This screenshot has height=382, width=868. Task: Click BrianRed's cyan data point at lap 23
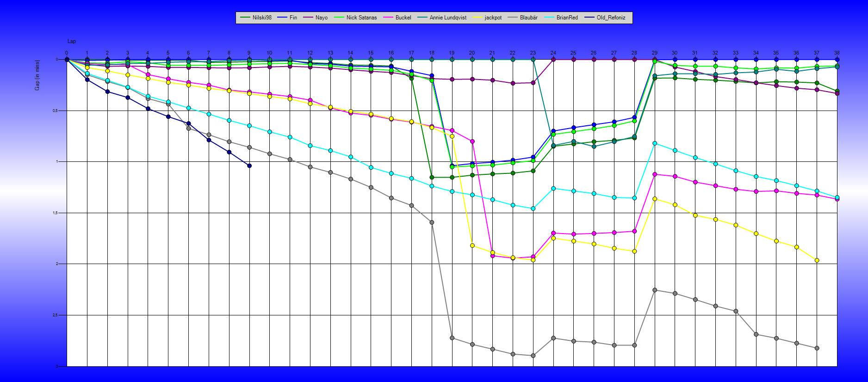533,209
